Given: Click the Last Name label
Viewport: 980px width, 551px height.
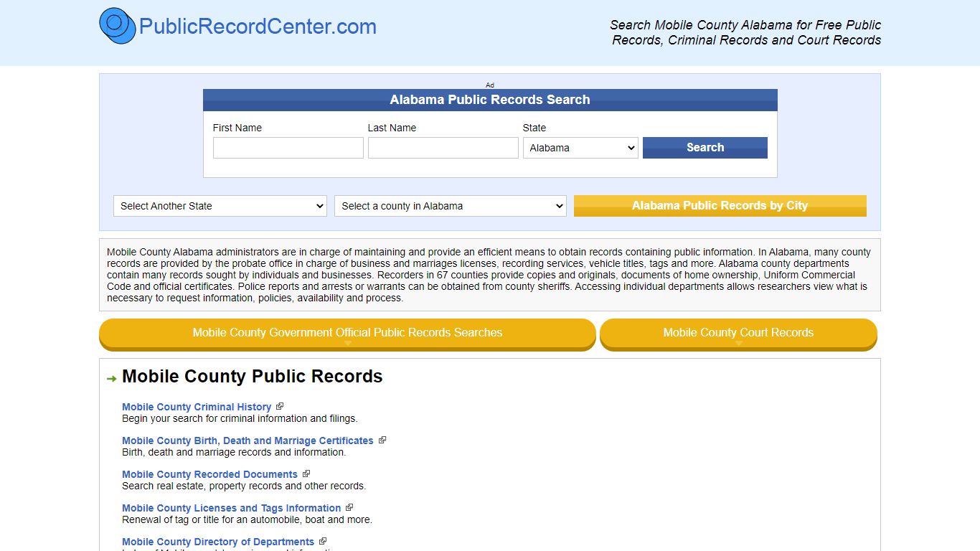Looking at the screenshot, I should (392, 128).
